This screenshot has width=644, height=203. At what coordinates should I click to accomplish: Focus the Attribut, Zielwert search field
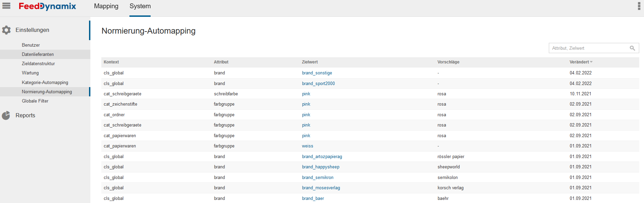pyautogui.click(x=589, y=48)
